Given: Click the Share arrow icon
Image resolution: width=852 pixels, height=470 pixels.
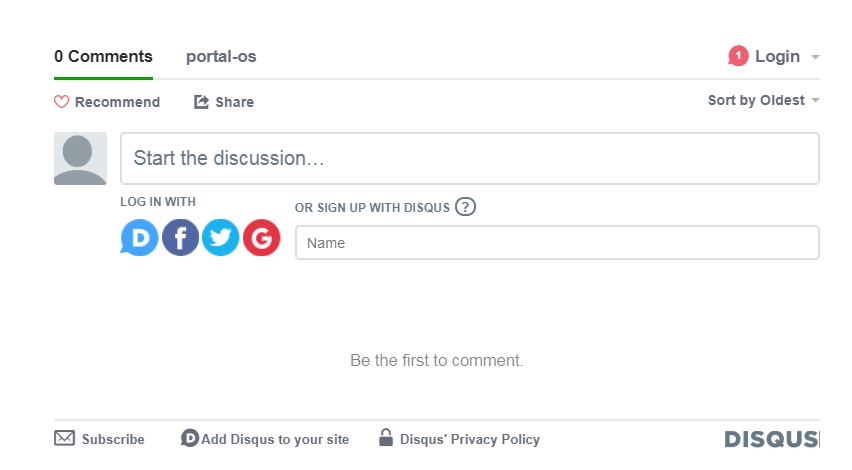Looking at the screenshot, I should tap(202, 102).
